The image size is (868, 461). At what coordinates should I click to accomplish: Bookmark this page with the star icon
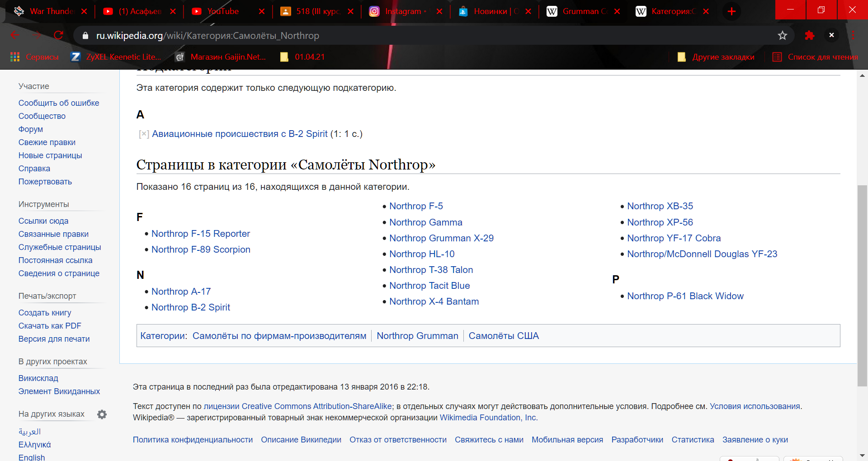783,35
